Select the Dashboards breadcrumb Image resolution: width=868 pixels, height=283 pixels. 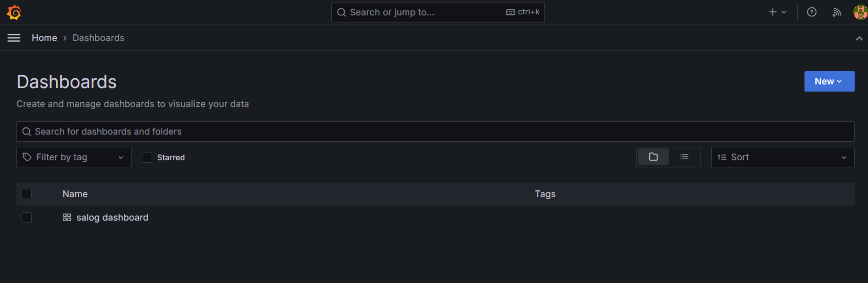pyautogui.click(x=98, y=38)
